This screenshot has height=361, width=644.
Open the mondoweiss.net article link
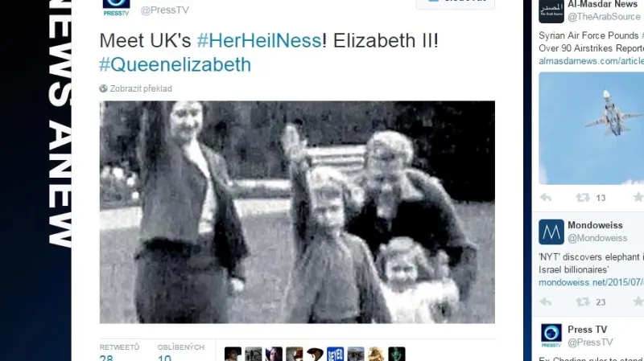point(591,283)
